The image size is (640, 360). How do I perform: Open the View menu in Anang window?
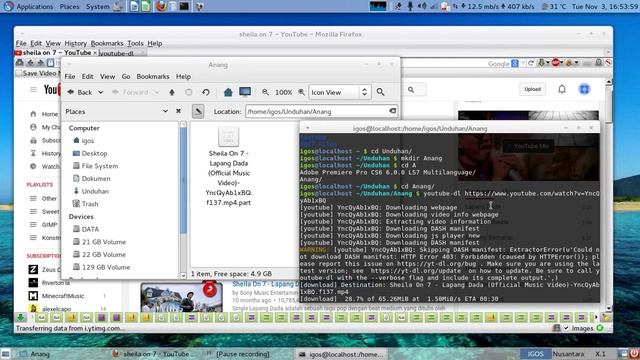click(107, 76)
